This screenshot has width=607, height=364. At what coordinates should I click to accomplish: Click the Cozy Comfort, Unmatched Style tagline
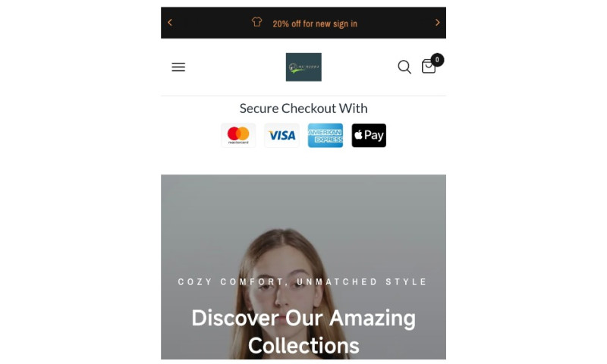pyautogui.click(x=302, y=281)
